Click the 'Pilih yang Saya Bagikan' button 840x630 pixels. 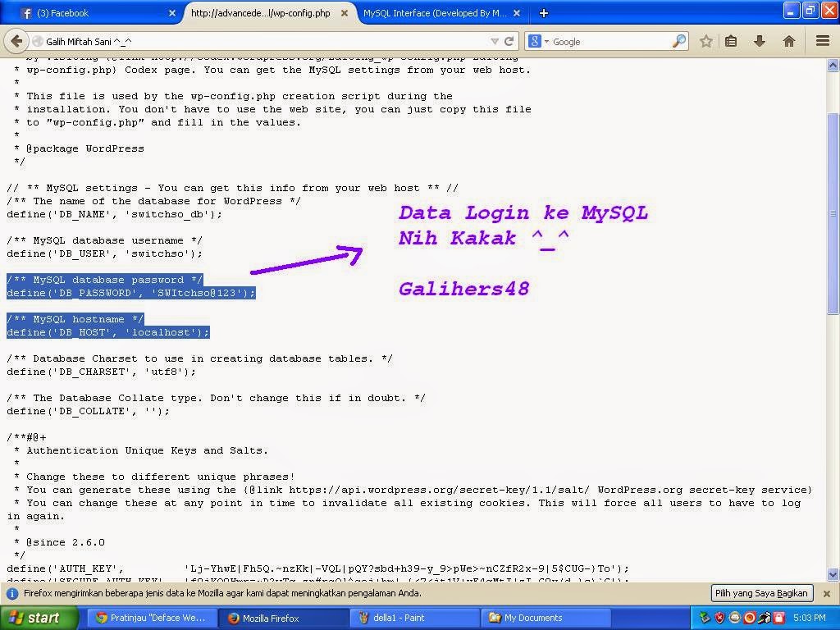coord(761,592)
